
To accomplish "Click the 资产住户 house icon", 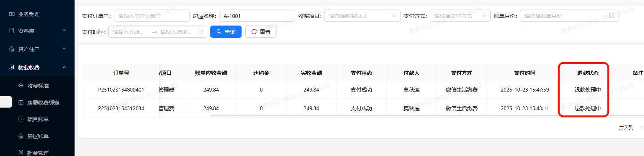I will pyautogui.click(x=12, y=49).
